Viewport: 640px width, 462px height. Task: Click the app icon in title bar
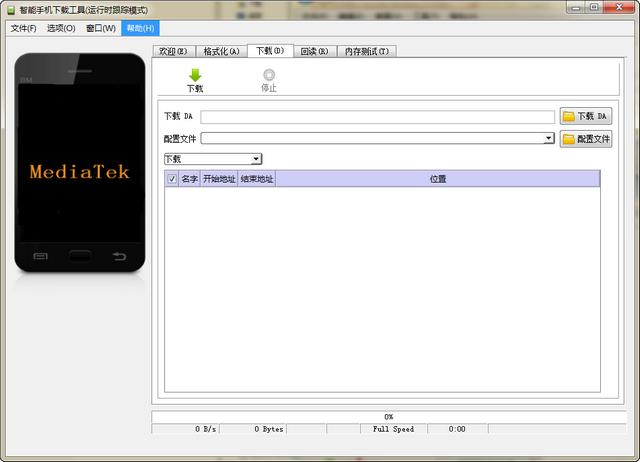click(10, 8)
